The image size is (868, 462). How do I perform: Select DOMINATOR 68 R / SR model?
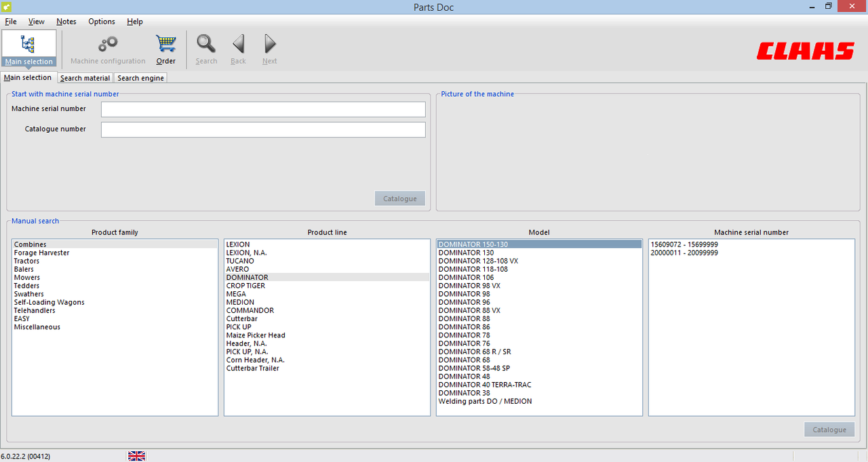pos(539,352)
